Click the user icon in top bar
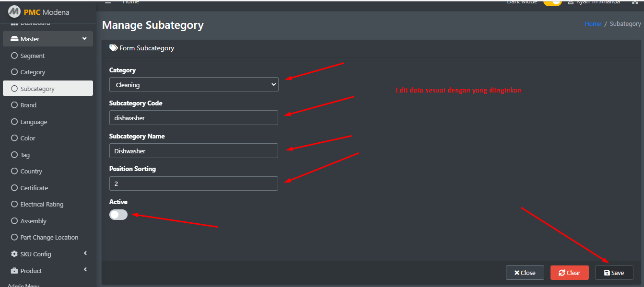Viewport: 644px width, 287px height. pos(571,2)
